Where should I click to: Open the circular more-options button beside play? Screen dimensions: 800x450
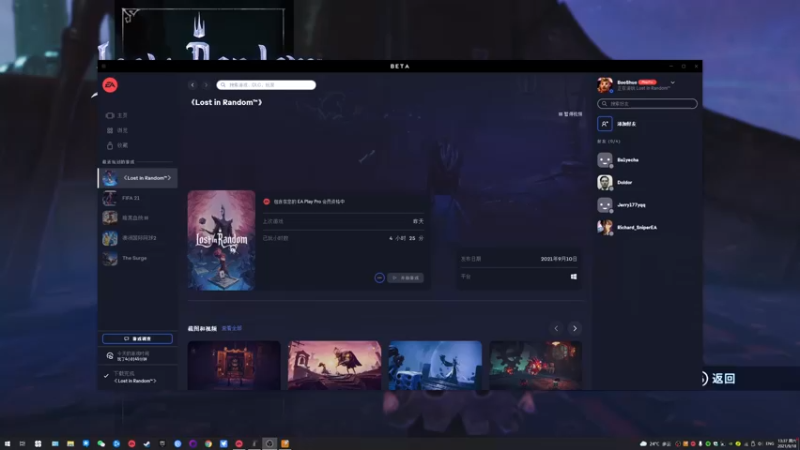[x=379, y=278]
